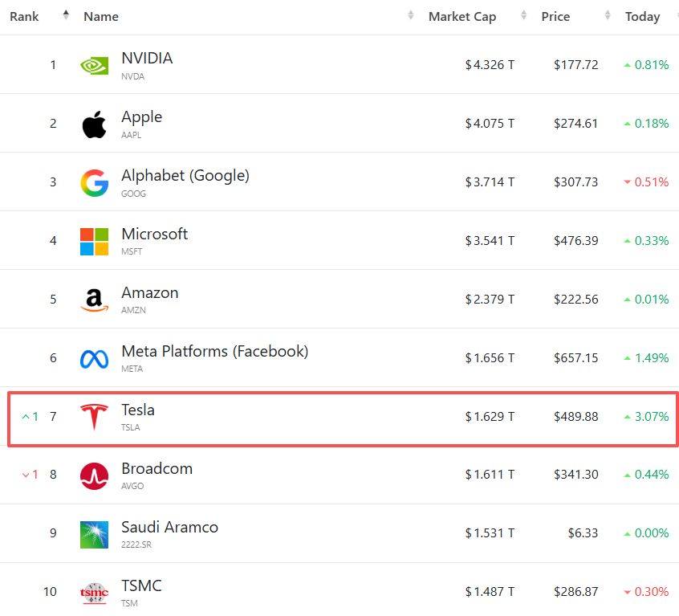Click the Google G logo
Screen dimensions: 679x616
(x=94, y=183)
